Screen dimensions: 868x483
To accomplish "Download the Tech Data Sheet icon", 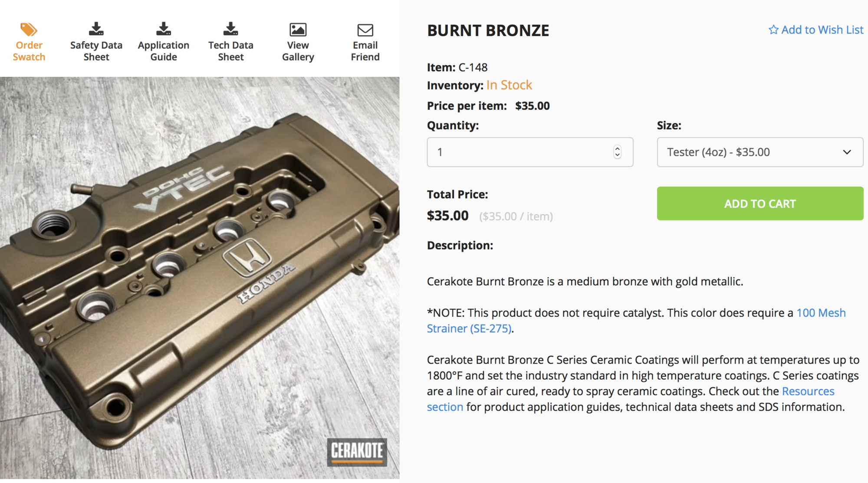I will pyautogui.click(x=230, y=29).
